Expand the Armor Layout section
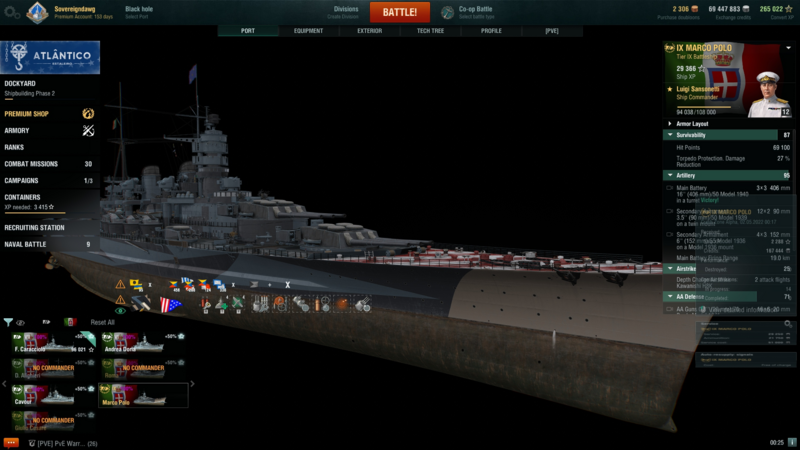The width and height of the screenshot is (800, 450). [669, 124]
